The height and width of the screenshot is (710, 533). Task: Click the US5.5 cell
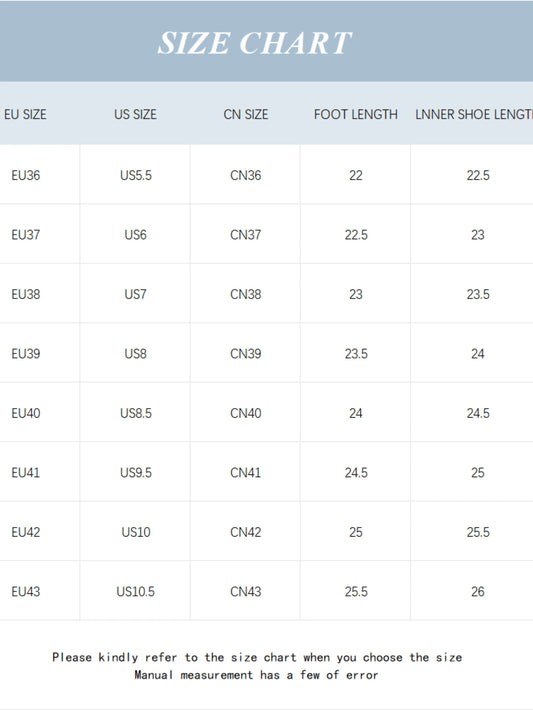[x=136, y=175]
